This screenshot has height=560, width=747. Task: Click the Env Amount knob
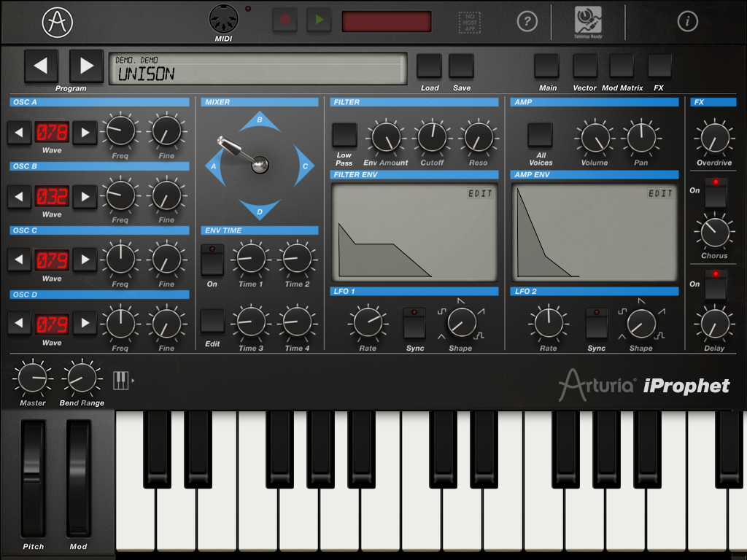pyautogui.click(x=386, y=137)
